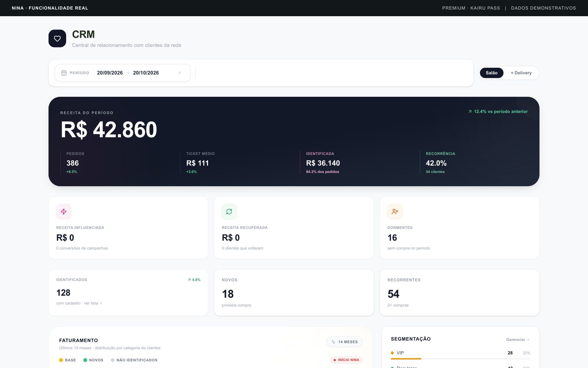The width and height of the screenshot is (588, 368).
Task: Clear the period date range
Action: coord(180,73)
